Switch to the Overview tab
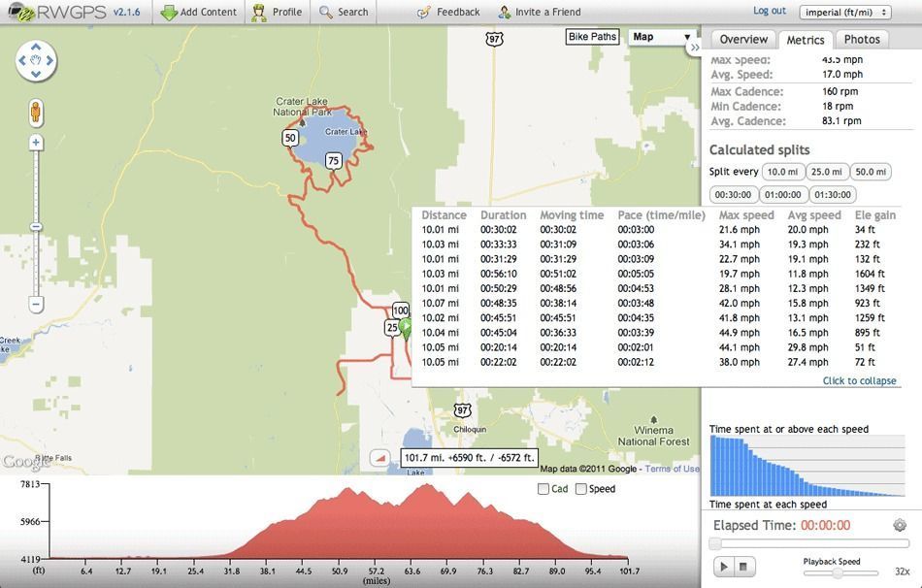Image resolution: width=922 pixels, height=588 pixels. coord(743,39)
